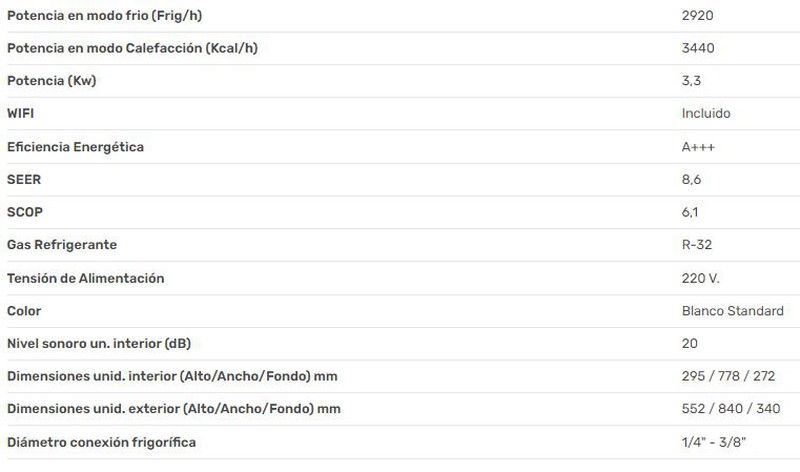Select the 'Gas Refrigerante' label

pos(62,245)
